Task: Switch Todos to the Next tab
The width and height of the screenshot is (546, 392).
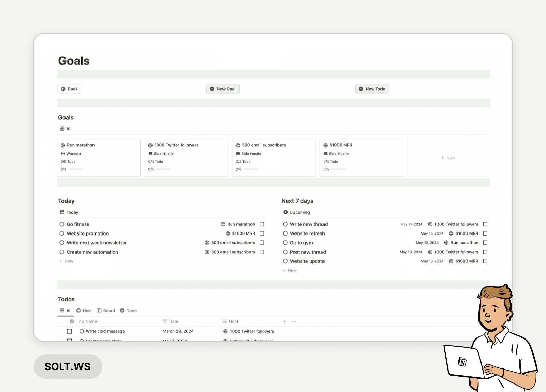Action: coord(84,311)
